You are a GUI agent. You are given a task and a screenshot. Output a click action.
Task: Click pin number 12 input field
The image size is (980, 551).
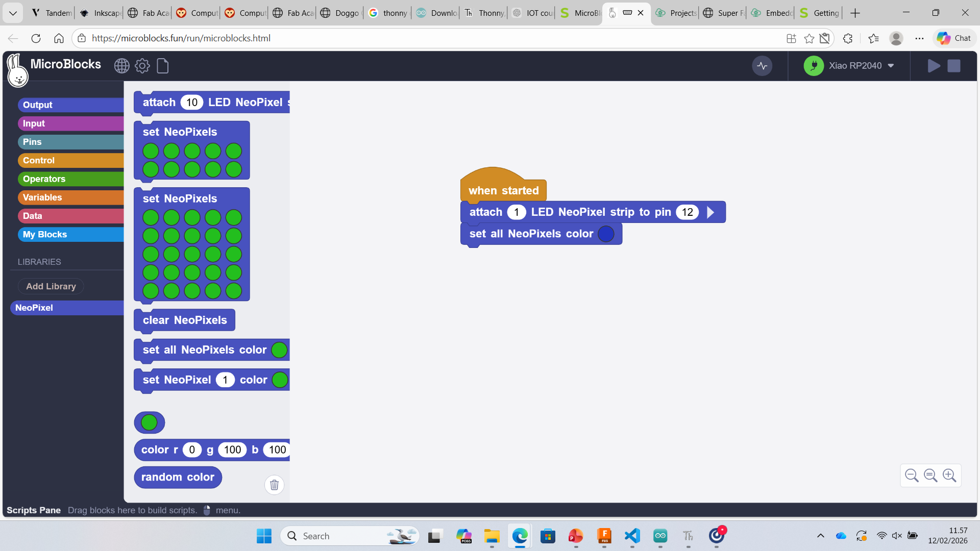pyautogui.click(x=687, y=212)
